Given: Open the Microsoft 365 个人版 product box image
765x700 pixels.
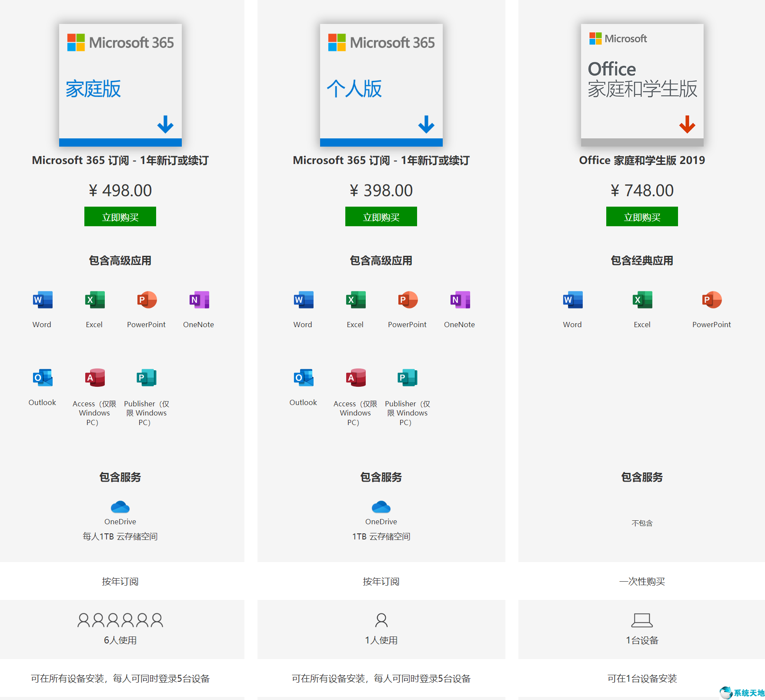Looking at the screenshot, I should (381, 85).
